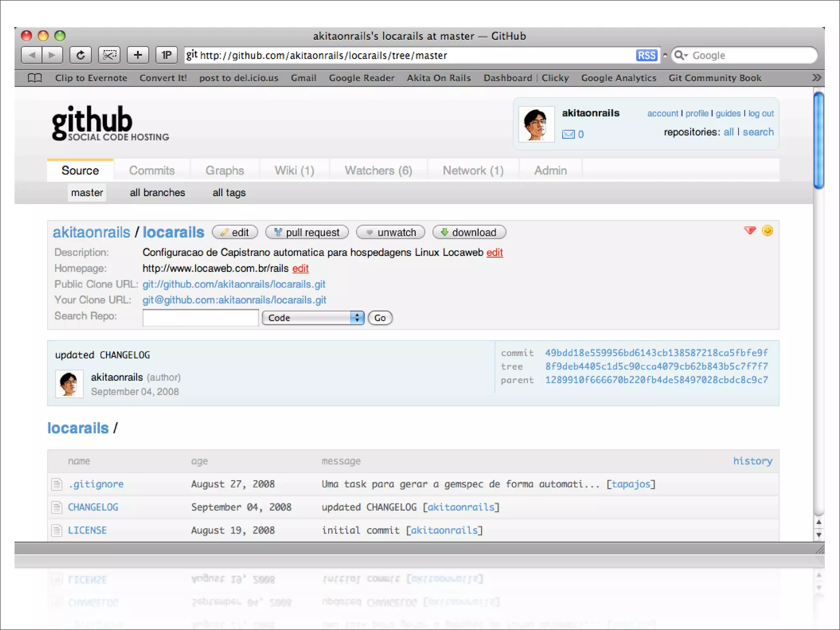Open the Admin tab
This screenshot has width=840, height=630.
550,171
